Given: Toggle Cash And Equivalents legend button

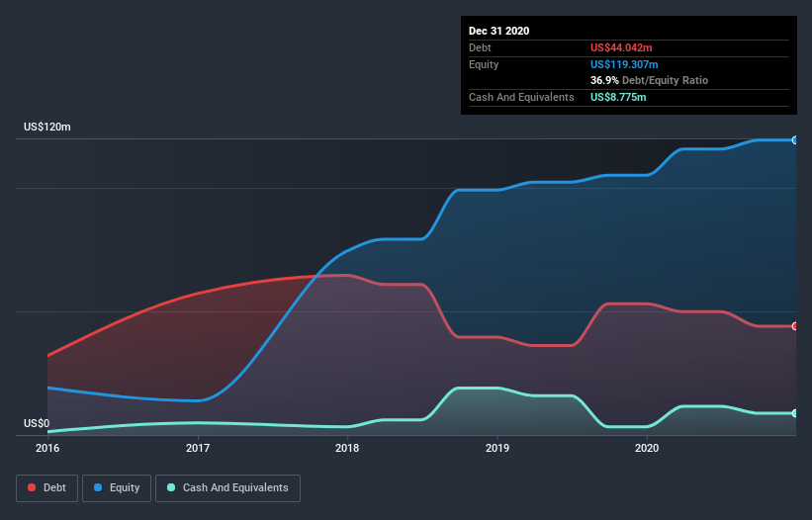Looking at the screenshot, I should pos(227,488).
